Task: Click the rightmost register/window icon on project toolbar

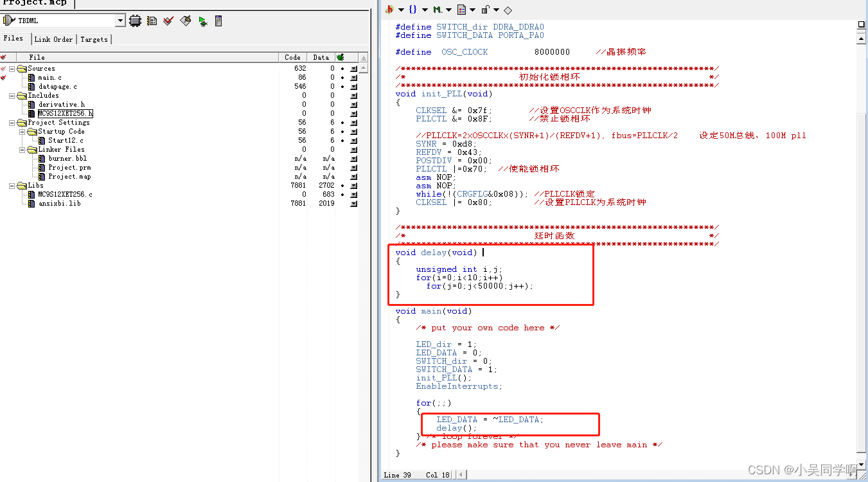Action: [x=217, y=20]
